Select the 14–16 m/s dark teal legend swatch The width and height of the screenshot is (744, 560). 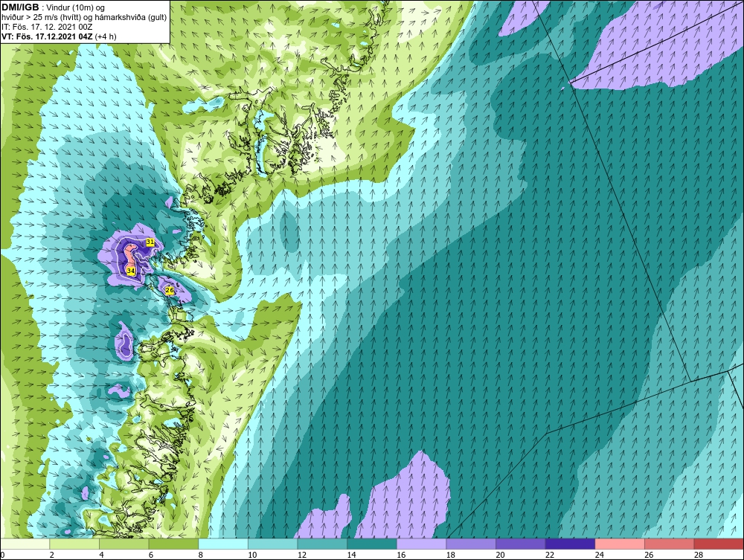pyautogui.click(x=371, y=544)
